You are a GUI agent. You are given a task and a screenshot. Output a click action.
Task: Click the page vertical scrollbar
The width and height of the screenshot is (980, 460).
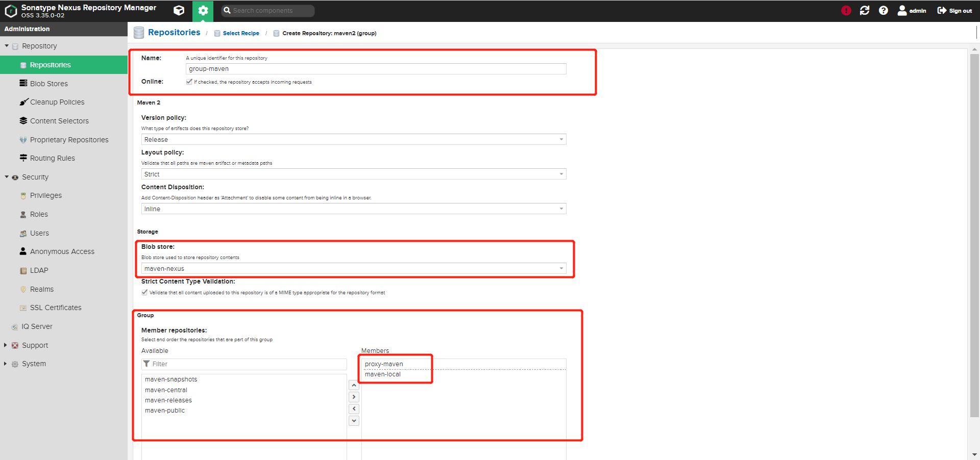click(974, 235)
